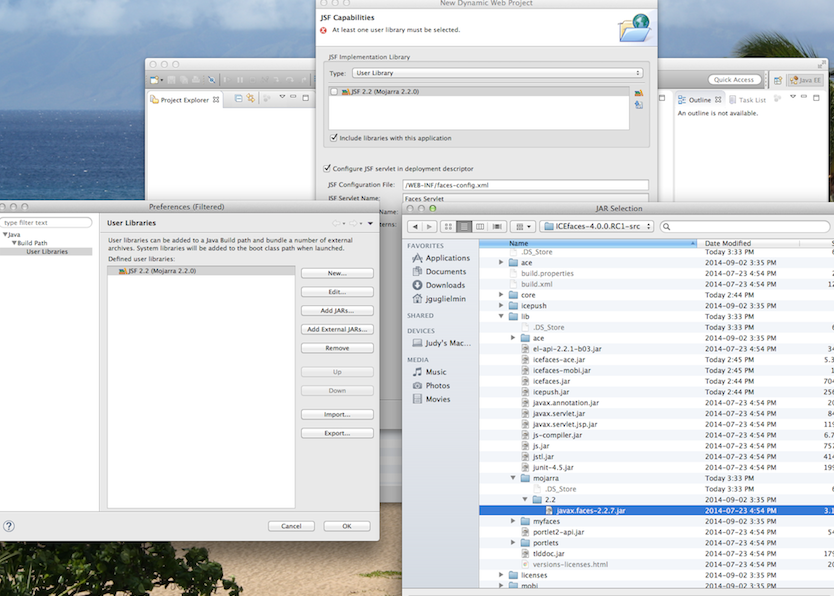
Task: Click the Download library icon below Manage libraries
Action: click(x=638, y=105)
